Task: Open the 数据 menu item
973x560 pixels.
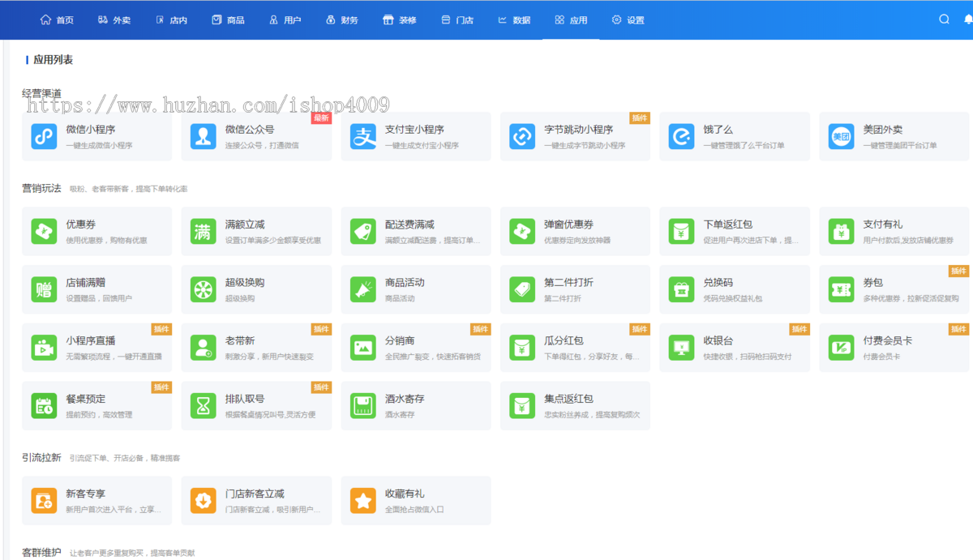Action: pyautogui.click(x=514, y=20)
